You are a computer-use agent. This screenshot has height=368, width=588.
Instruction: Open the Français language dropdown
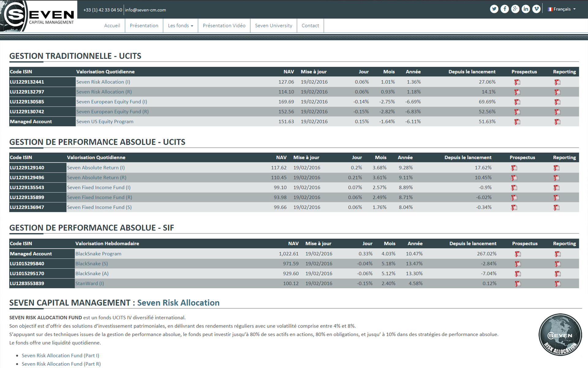pyautogui.click(x=562, y=9)
